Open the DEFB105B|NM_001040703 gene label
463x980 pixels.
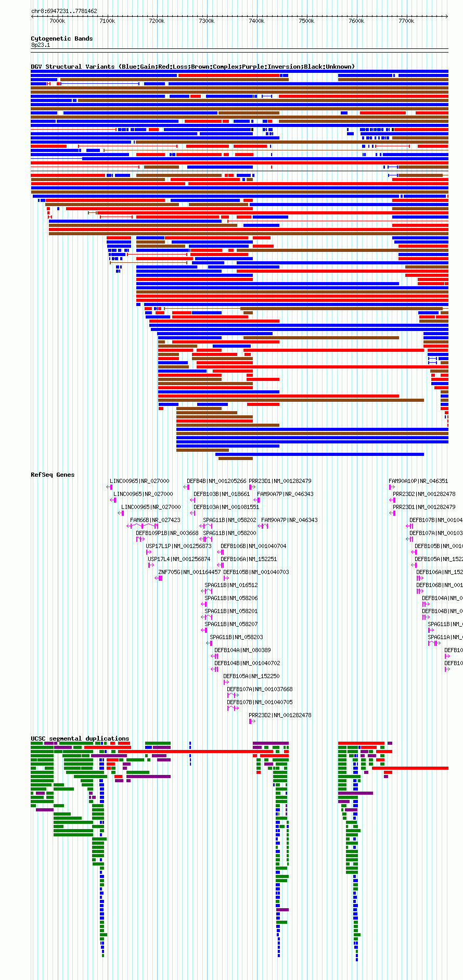coord(256,572)
